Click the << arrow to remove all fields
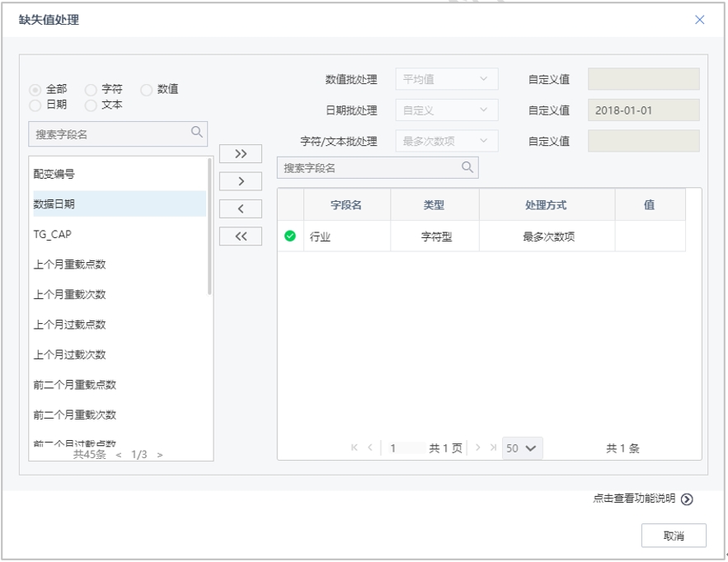 click(242, 235)
